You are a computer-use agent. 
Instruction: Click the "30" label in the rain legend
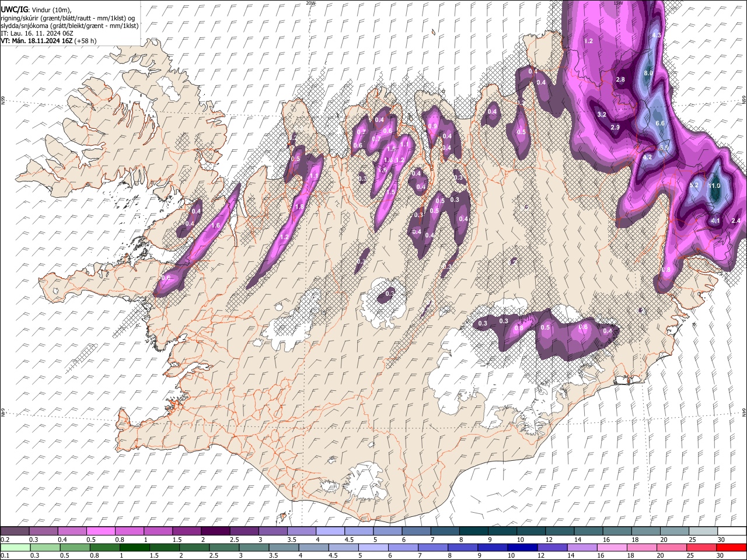(x=721, y=556)
